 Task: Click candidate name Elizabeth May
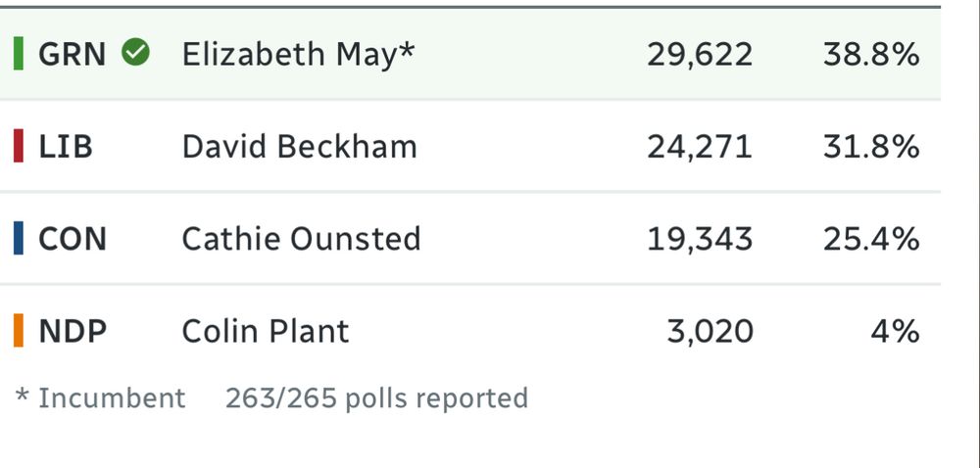tap(298, 55)
